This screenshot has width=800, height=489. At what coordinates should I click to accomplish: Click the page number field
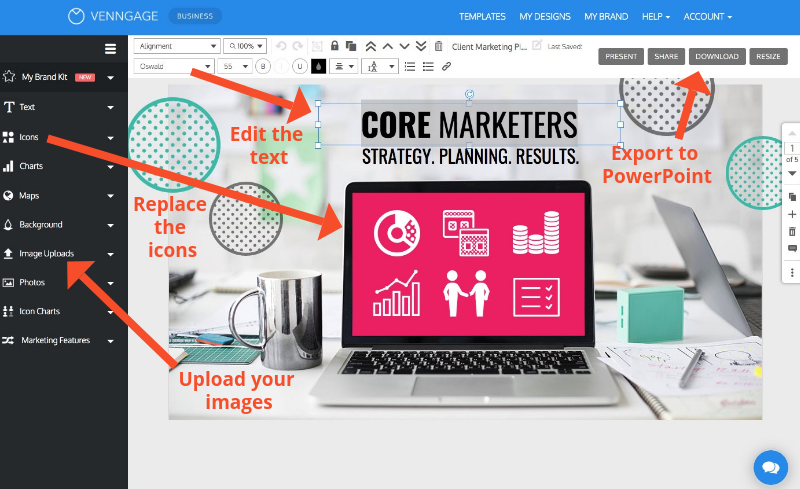click(x=792, y=149)
